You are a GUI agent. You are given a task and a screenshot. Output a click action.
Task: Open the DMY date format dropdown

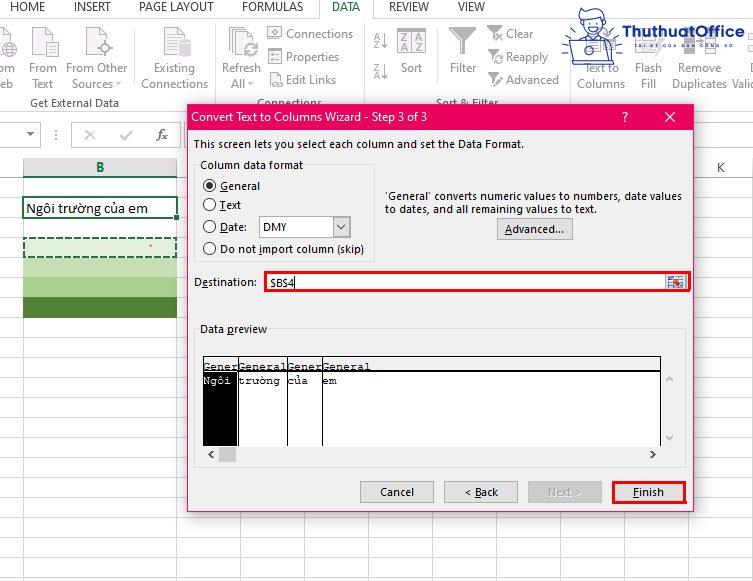[x=341, y=227]
